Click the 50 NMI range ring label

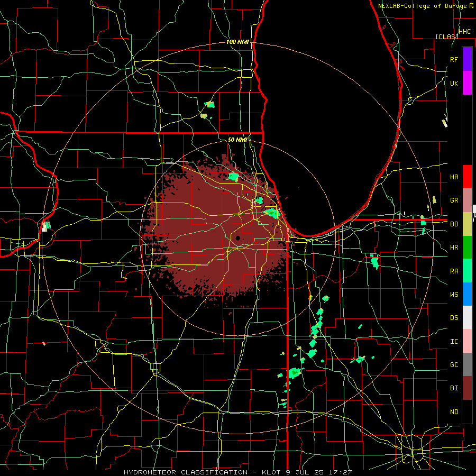(x=237, y=140)
